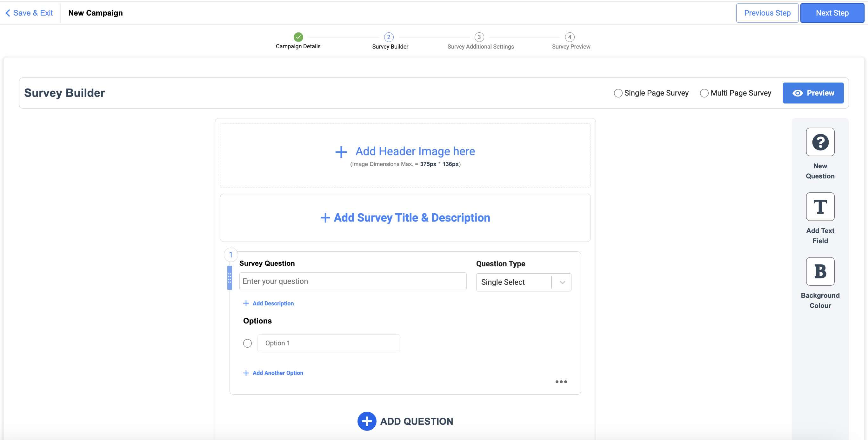Click the Enter your question field
The image size is (868, 440).
(352, 281)
